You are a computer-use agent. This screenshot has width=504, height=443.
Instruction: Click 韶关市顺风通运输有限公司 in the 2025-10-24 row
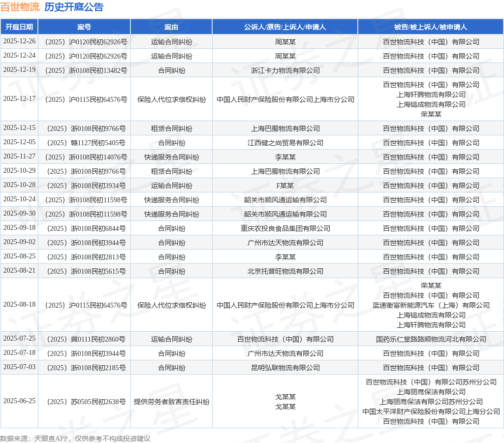[285, 200]
